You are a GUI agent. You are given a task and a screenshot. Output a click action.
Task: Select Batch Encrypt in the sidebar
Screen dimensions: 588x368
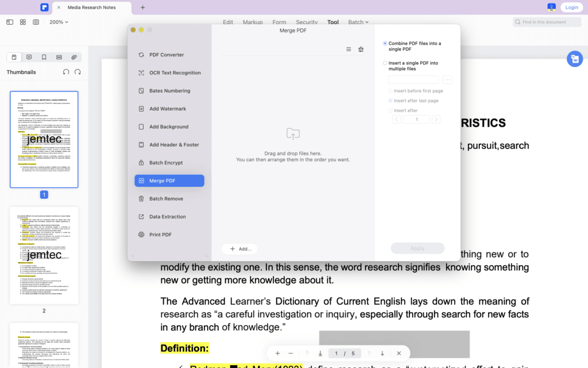click(169, 163)
